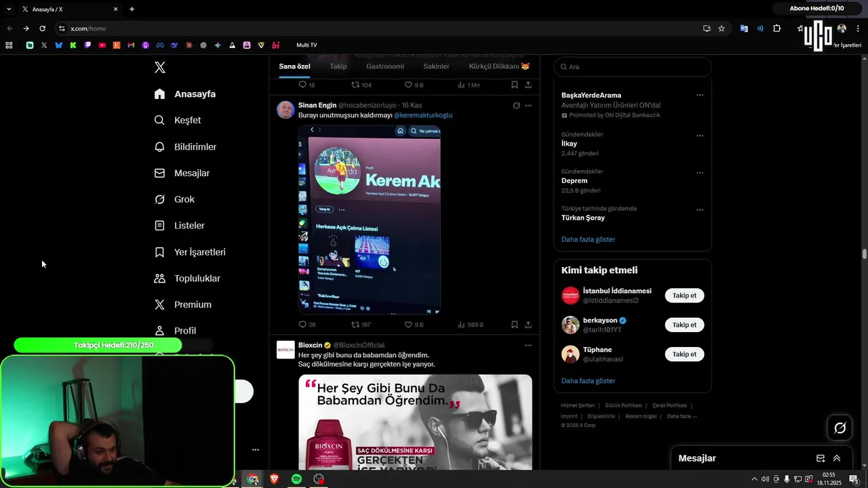868x488 pixels.
Task: Open more options on Sinan Engin's post
Action: (528, 106)
